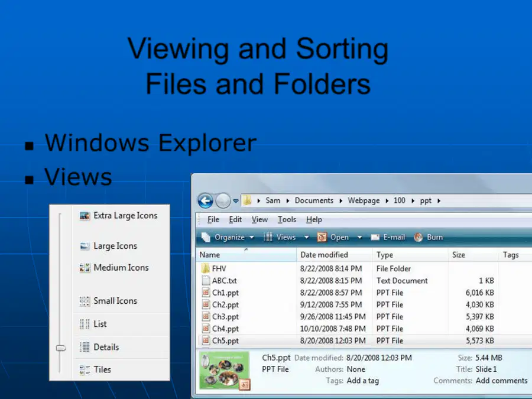Sort by Date modified column header
Image resolution: width=532 pixels, height=399 pixels.
point(335,255)
